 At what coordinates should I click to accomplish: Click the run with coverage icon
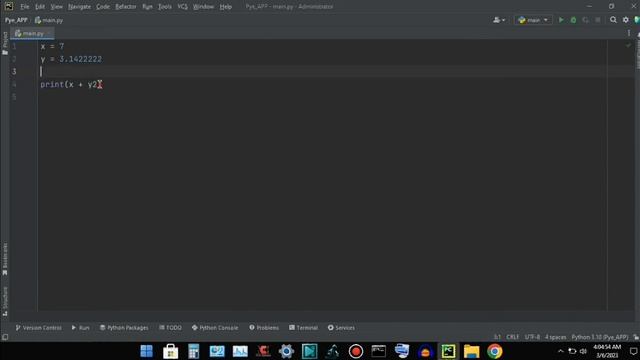click(x=586, y=20)
